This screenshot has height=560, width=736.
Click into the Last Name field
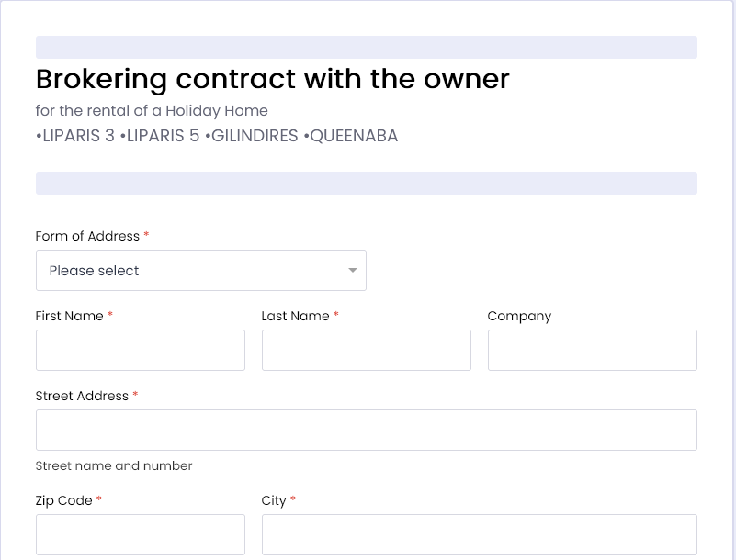tap(367, 350)
